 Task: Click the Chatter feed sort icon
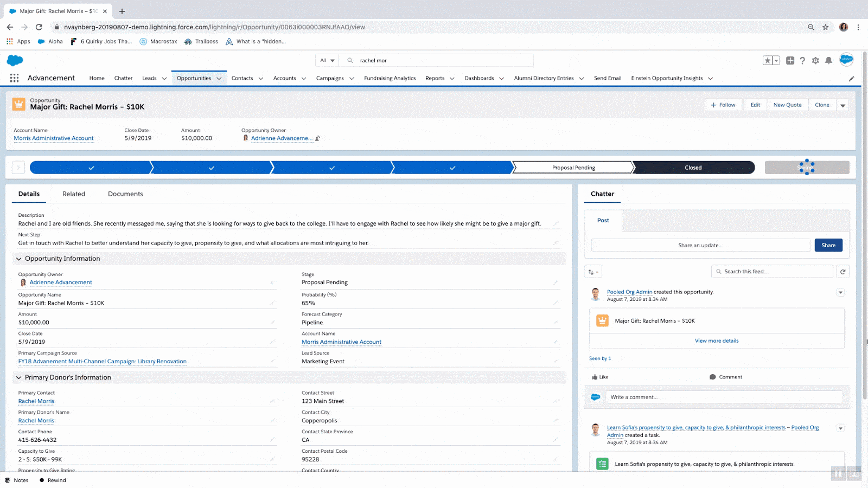[x=593, y=272]
